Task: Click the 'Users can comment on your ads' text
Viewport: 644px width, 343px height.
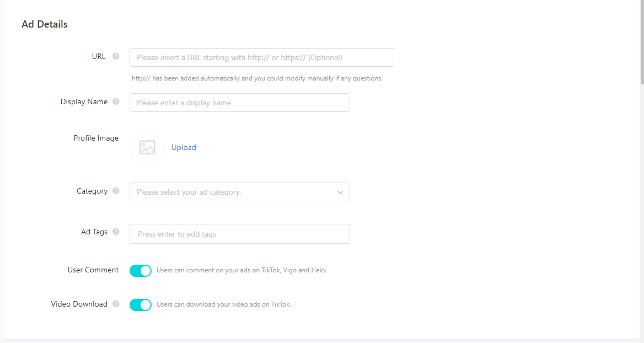Action: (241, 270)
